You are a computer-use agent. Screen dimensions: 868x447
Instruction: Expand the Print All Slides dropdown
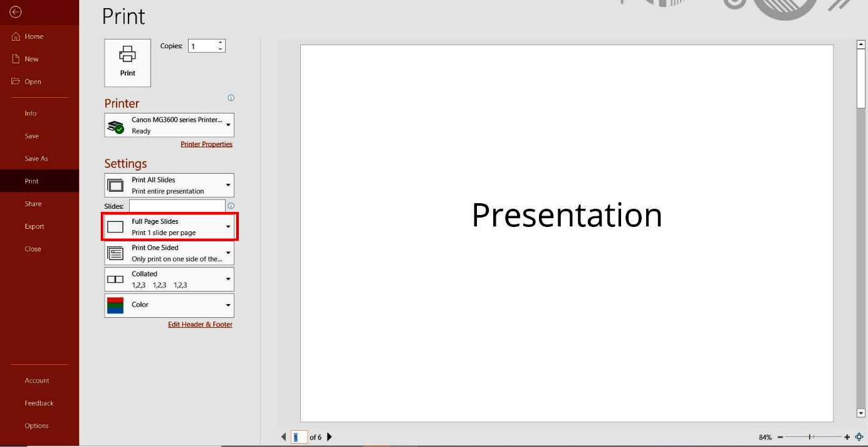pos(227,184)
